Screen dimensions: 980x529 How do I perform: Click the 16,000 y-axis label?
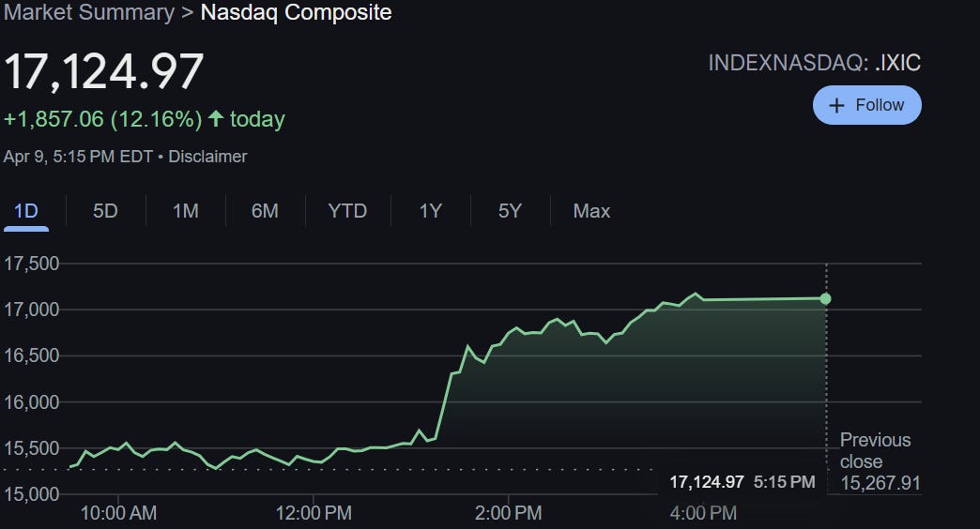coord(31,402)
